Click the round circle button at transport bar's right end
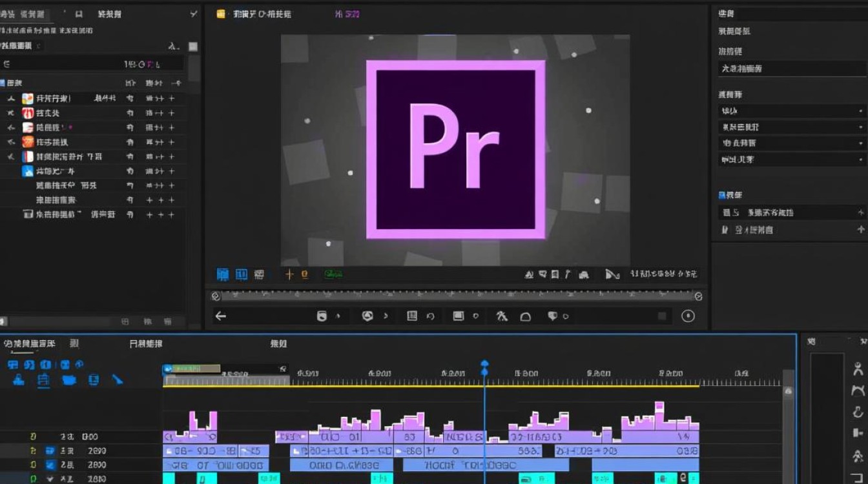The image size is (868, 484). point(688,316)
